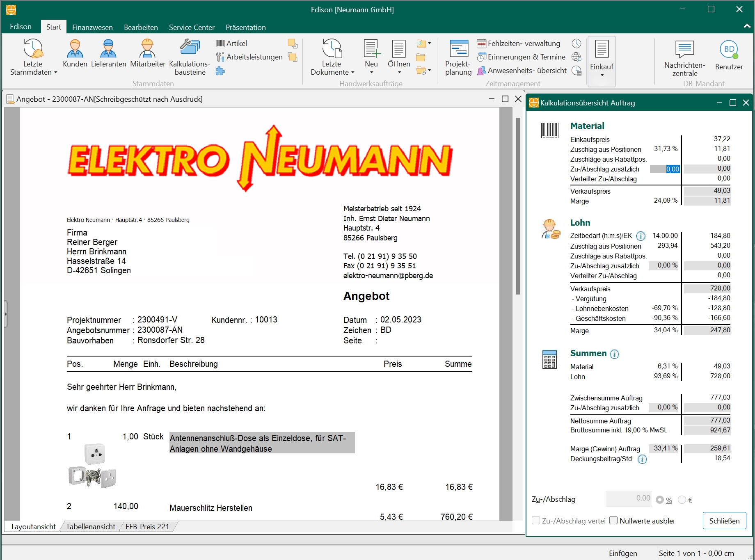Open Erinnerungen & Termine
Viewport: 755px width, 560px height.
[521, 57]
